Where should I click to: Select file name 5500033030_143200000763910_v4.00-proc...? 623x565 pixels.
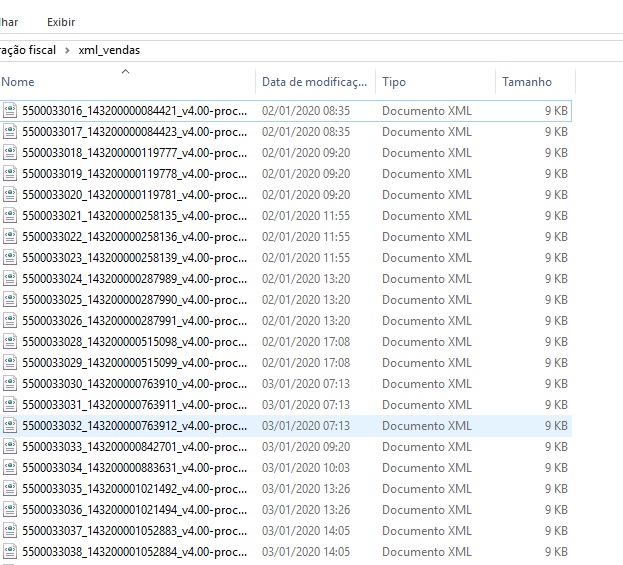tap(134, 384)
